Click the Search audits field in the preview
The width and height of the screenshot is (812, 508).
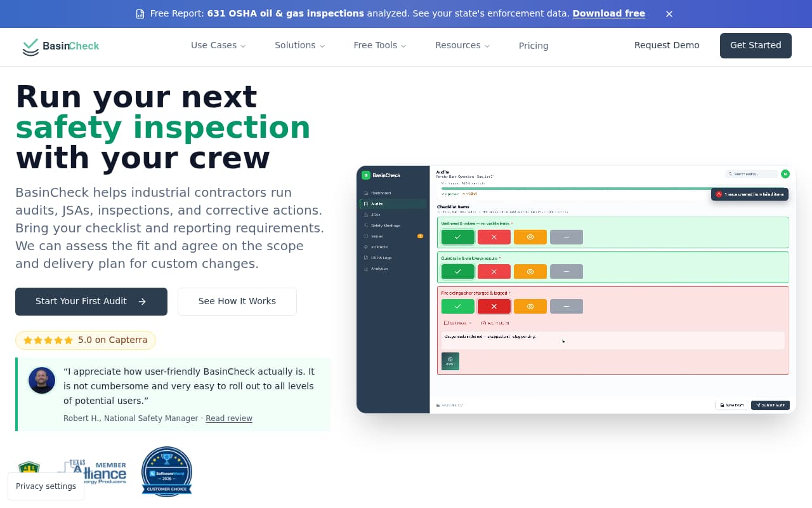[x=752, y=174]
